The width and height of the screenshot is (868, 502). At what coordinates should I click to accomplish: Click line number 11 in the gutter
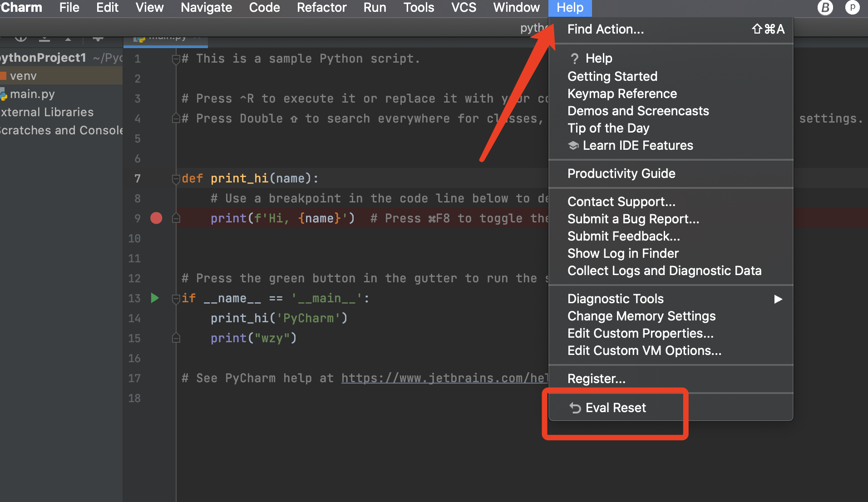coord(134,258)
